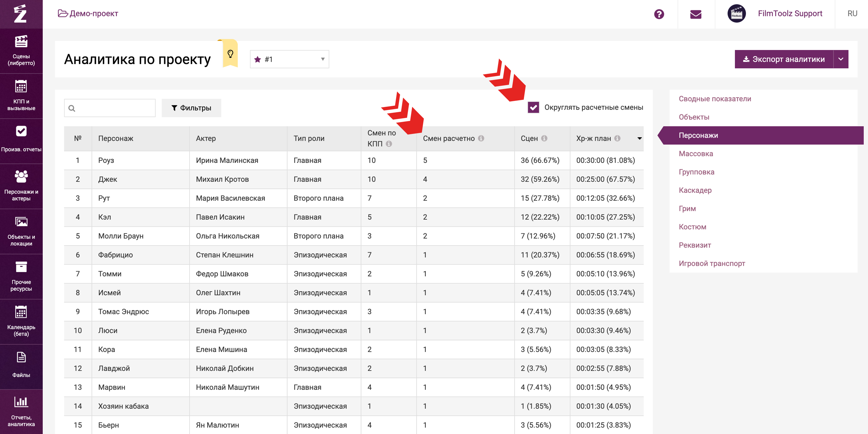Click actor Павел Исакин
The height and width of the screenshot is (434, 868).
pyautogui.click(x=220, y=217)
